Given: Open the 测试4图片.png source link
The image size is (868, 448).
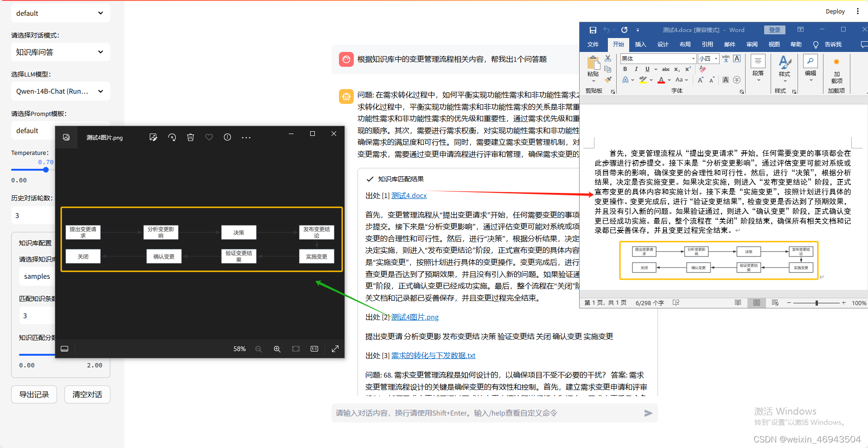Looking at the screenshot, I should coord(415,317).
